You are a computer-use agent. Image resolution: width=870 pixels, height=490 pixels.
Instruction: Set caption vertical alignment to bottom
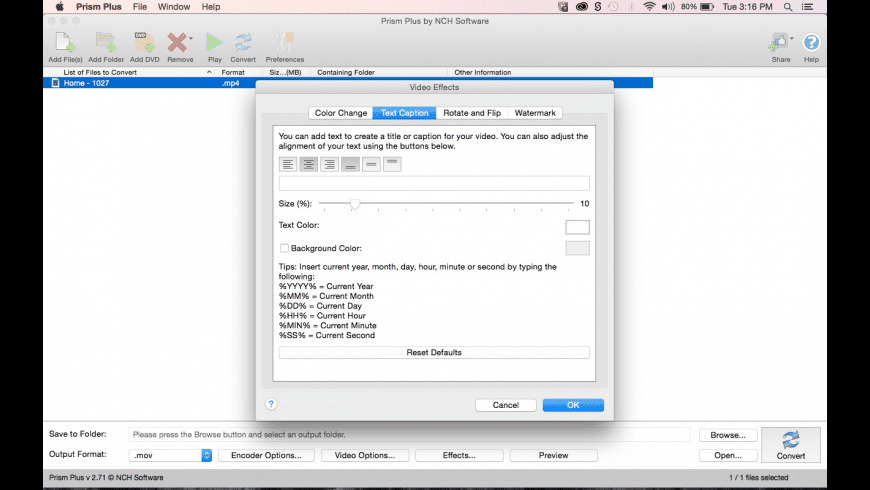pos(350,164)
